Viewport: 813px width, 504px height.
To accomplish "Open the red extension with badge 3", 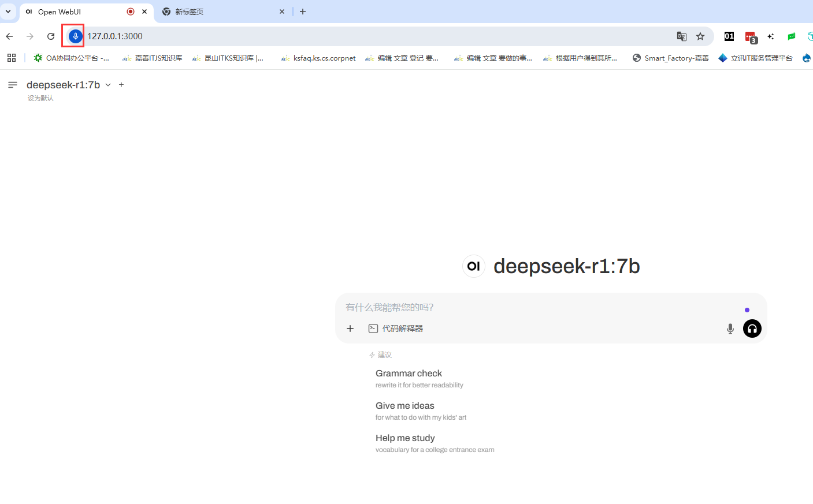I will pyautogui.click(x=751, y=37).
